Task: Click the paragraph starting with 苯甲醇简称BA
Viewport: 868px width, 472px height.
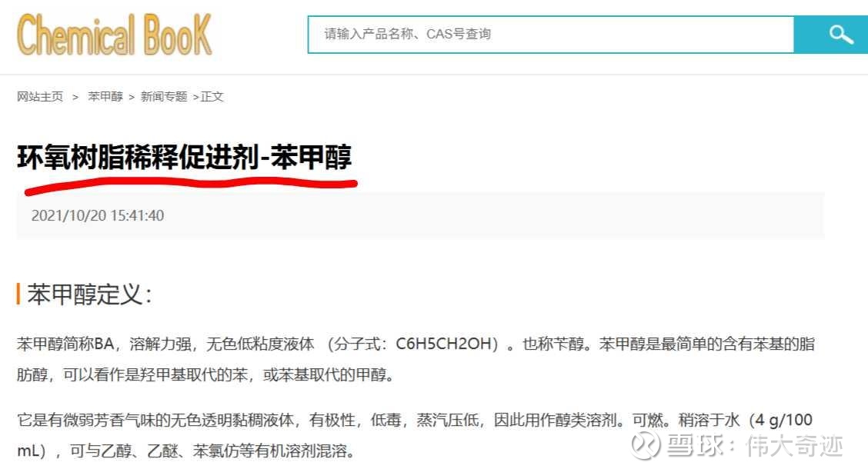Action: [416, 359]
